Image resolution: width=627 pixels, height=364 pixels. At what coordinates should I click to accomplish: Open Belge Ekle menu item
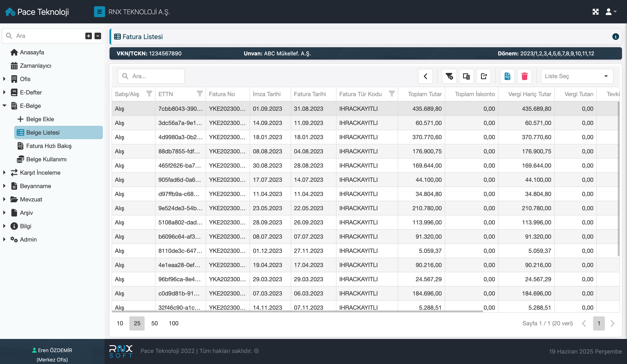click(40, 119)
